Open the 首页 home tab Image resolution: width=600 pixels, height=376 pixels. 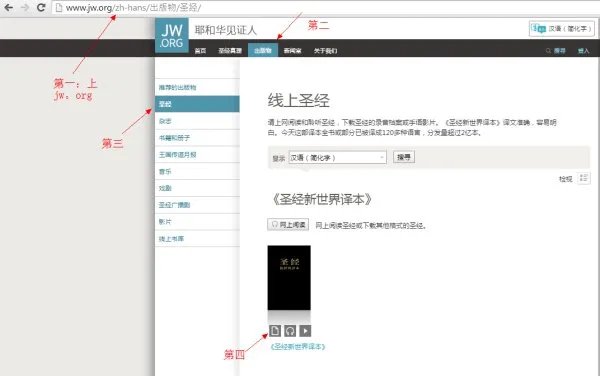pyautogui.click(x=200, y=50)
